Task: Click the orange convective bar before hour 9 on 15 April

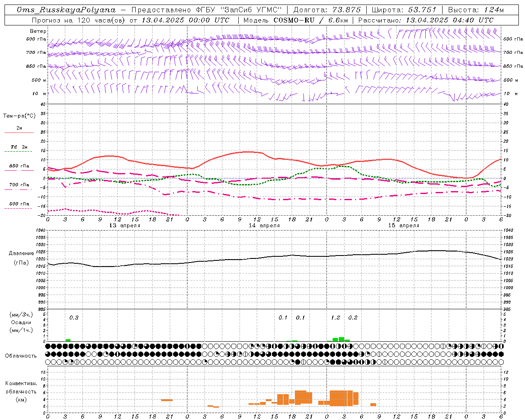Action: pyautogui.click(x=373, y=404)
